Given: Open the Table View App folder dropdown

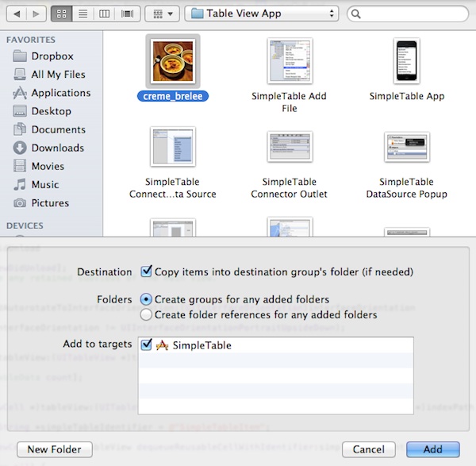Looking at the screenshot, I should point(261,14).
